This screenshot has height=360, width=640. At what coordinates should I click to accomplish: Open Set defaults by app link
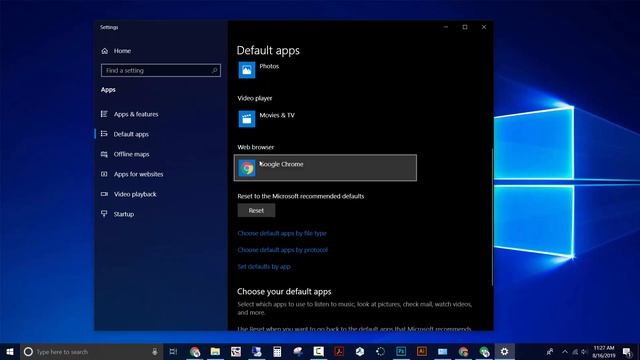264,267
